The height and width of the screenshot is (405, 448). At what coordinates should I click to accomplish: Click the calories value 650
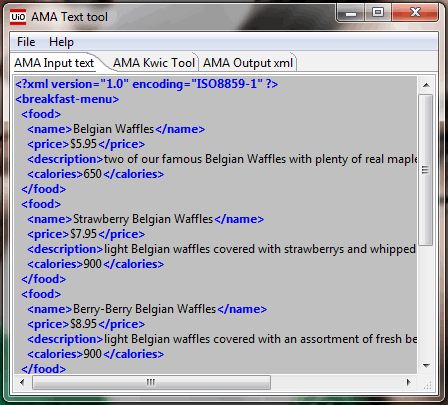pyautogui.click(x=92, y=174)
